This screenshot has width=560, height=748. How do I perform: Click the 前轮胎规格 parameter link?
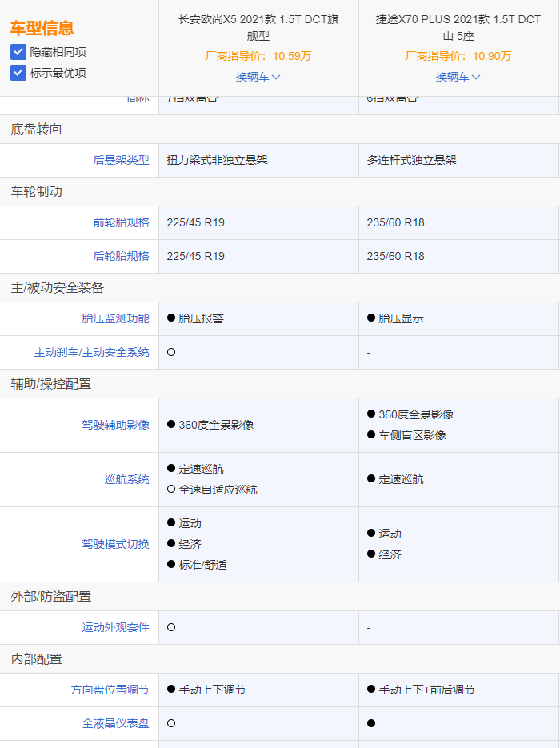tap(121, 222)
